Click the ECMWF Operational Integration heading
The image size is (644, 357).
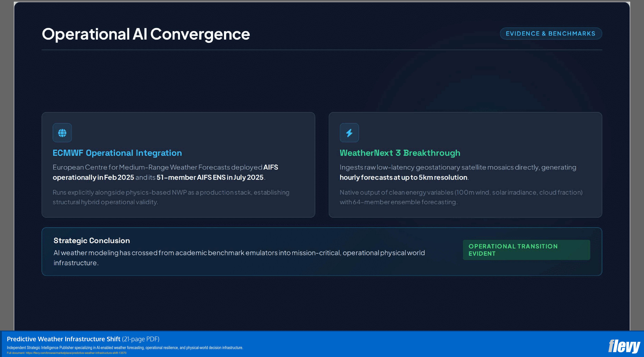(x=117, y=153)
